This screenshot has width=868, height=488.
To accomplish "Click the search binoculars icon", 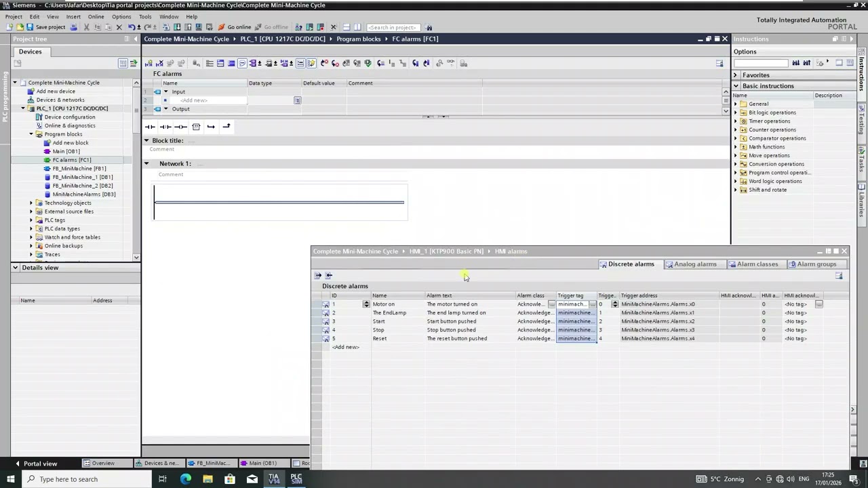I will 429,27.
